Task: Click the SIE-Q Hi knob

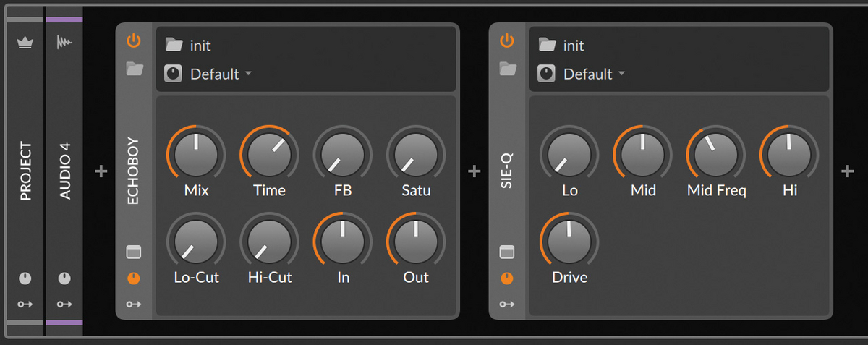Action: click(x=789, y=154)
